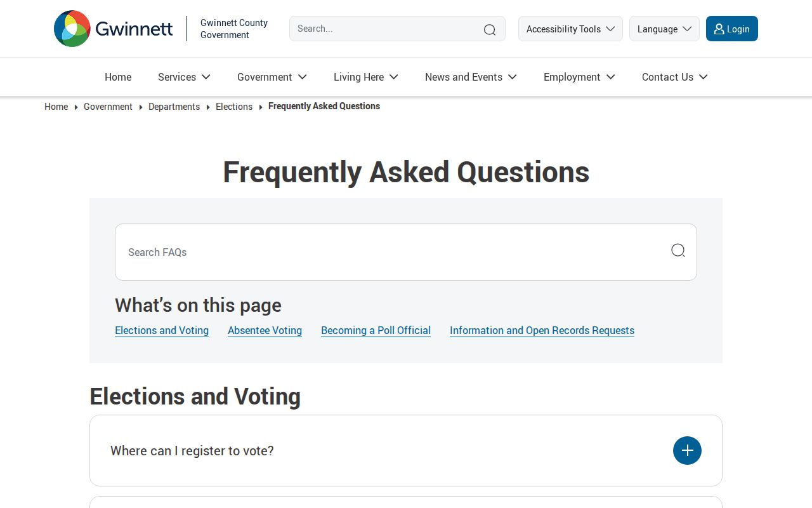Open the Language dropdown
Screen dimensions: 812x508
[x=664, y=29]
